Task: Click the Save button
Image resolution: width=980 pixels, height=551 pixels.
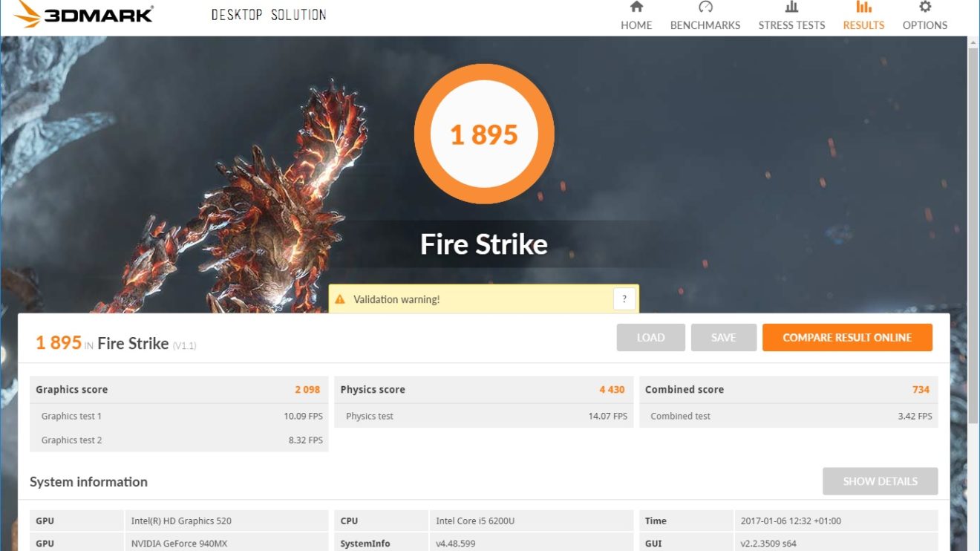Action: [x=724, y=337]
